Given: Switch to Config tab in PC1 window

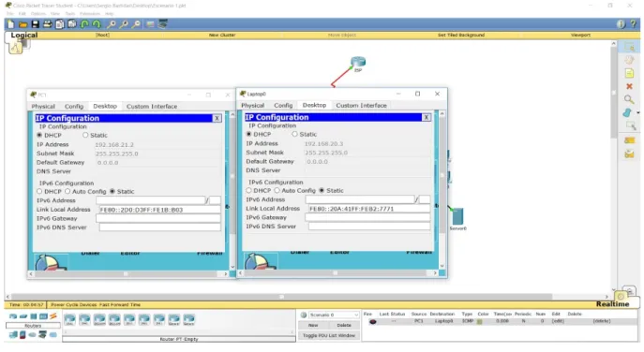Looking at the screenshot, I should pyautogui.click(x=74, y=107).
